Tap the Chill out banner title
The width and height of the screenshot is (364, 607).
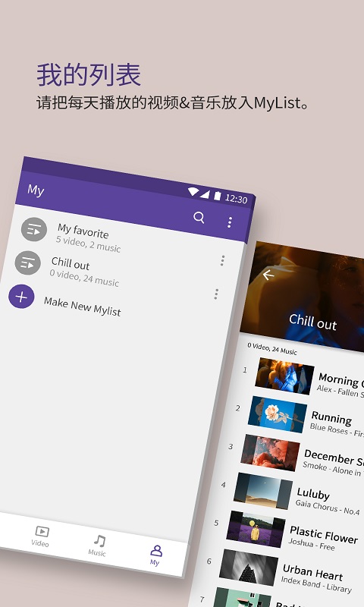[313, 322]
